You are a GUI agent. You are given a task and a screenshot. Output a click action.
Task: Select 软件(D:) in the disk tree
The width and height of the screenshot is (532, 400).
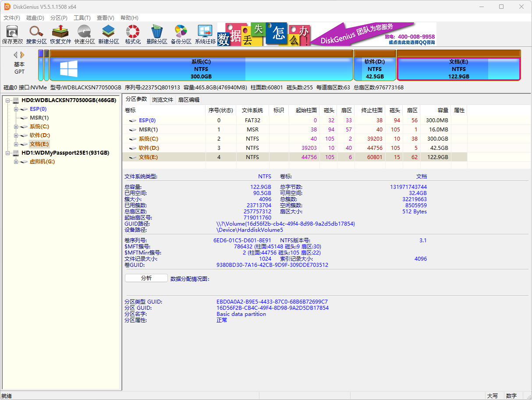(39, 135)
